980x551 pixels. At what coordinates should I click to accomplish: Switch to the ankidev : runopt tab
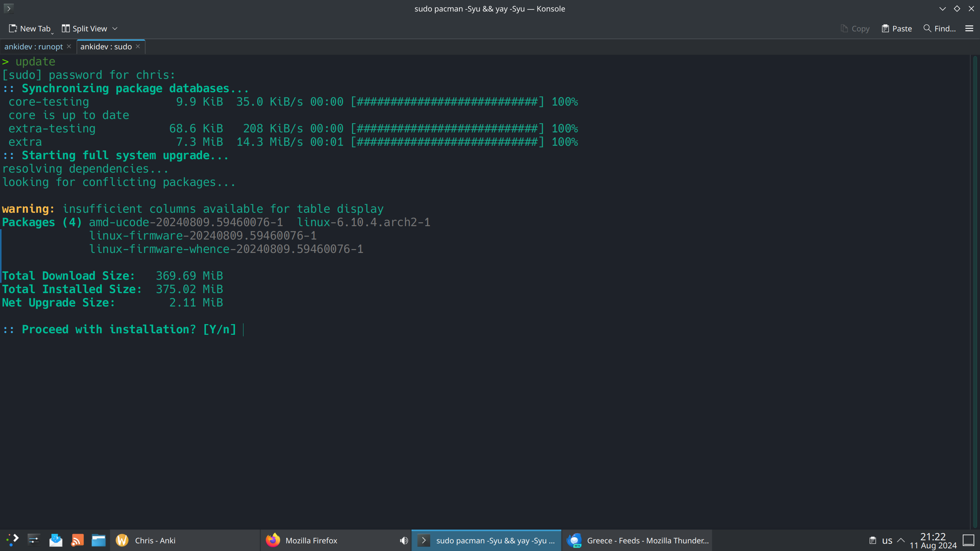(34, 46)
